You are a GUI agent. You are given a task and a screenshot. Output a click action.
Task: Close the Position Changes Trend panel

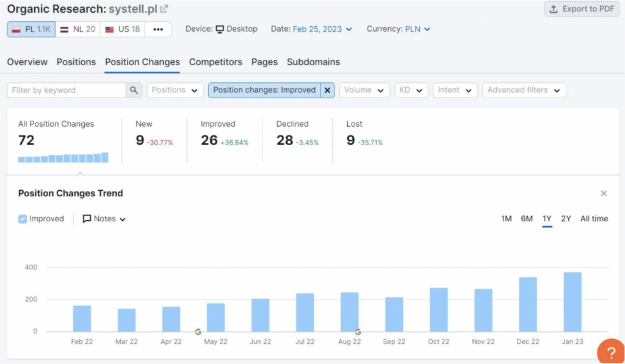(604, 193)
